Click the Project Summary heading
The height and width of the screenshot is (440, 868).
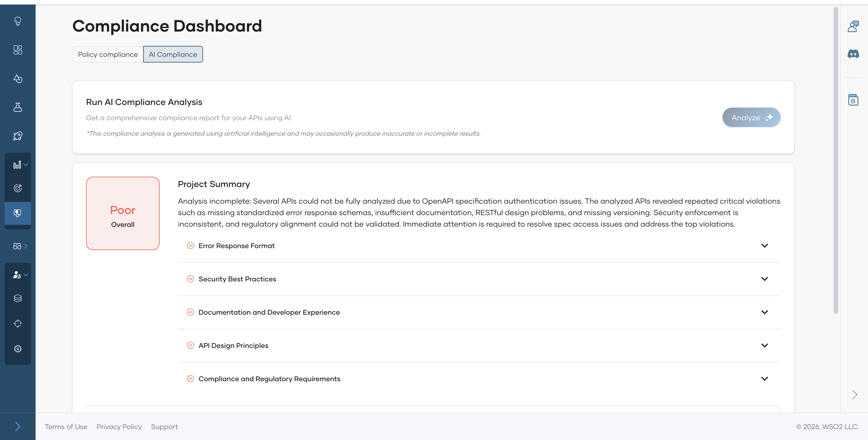click(x=214, y=184)
